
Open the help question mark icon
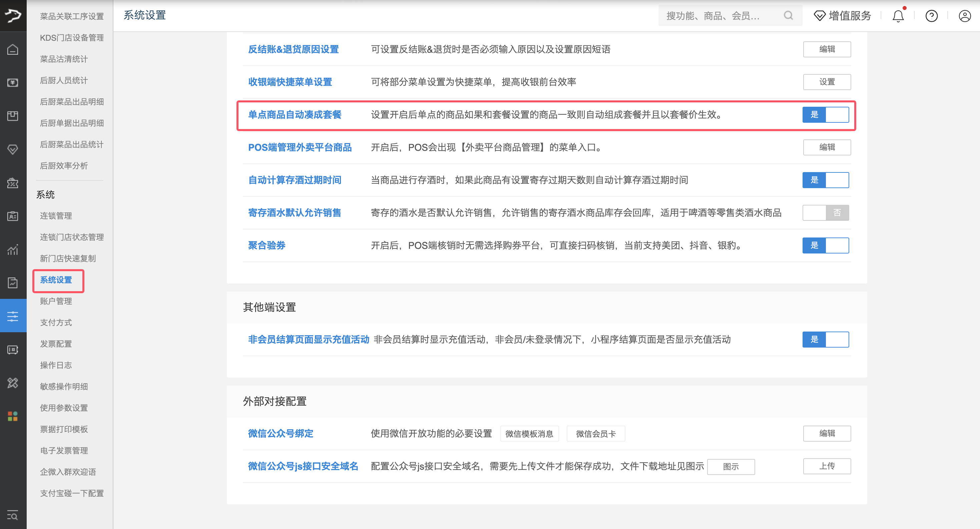pos(932,16)
